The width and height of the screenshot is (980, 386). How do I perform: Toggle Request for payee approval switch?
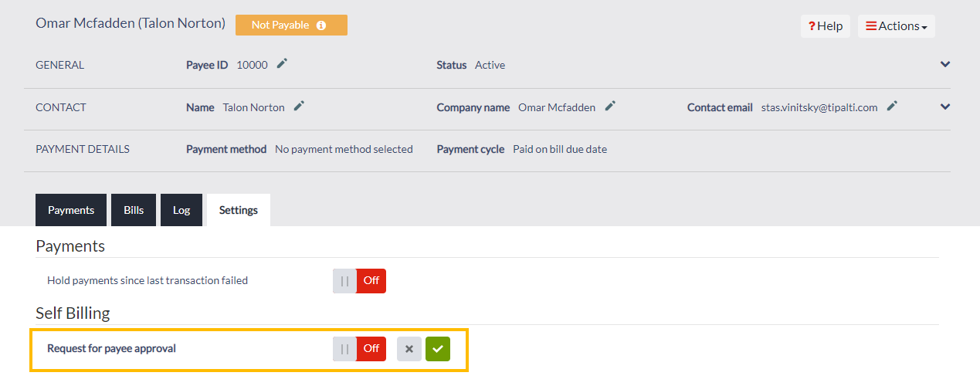click(359, 349)
